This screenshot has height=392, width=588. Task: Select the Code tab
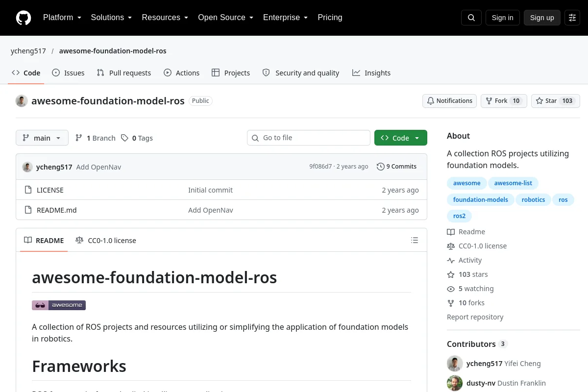pyautogui.click(x=26, y=73)
